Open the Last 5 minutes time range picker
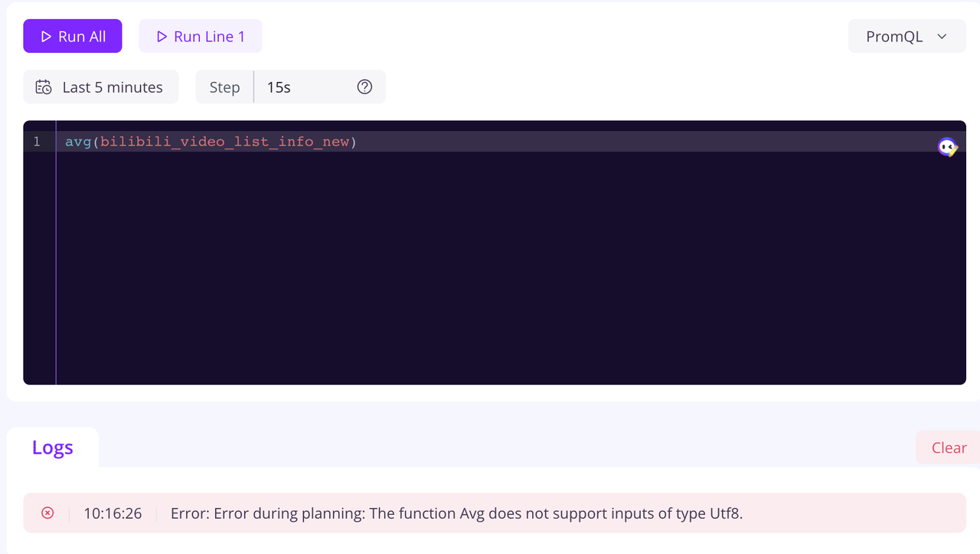The width and height of the screenshot is (980, 554). 112,87
